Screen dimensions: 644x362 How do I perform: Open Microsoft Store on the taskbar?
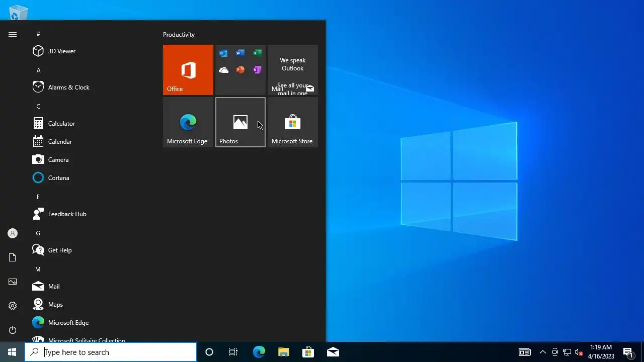tap(308, 352)
